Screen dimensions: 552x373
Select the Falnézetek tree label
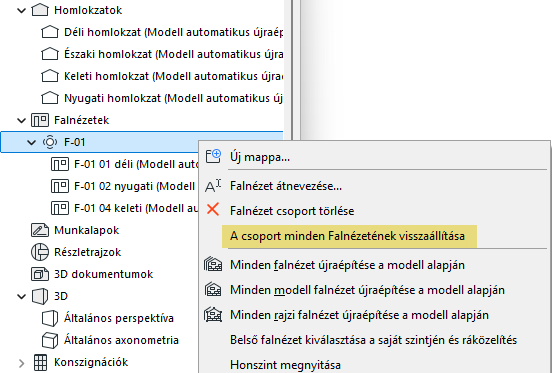click(x=81, y=120)
